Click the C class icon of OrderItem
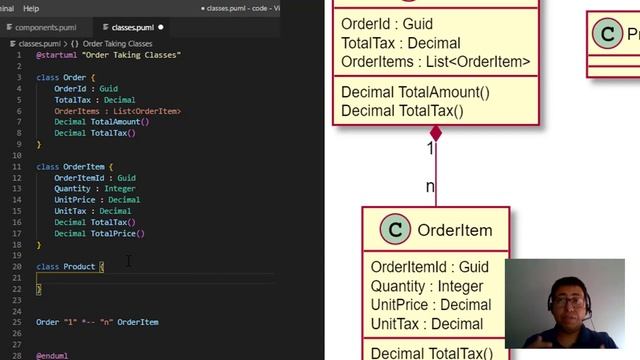 (395, 229)
